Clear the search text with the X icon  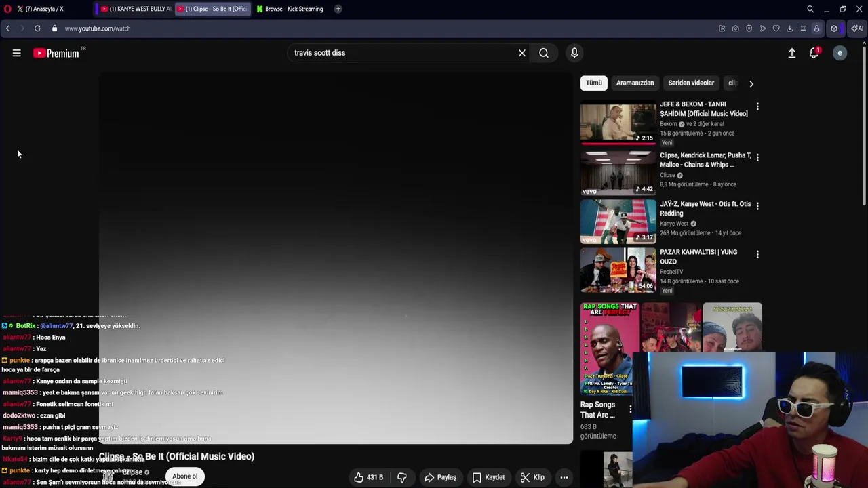pyautogui.click(x=522, y=53)
